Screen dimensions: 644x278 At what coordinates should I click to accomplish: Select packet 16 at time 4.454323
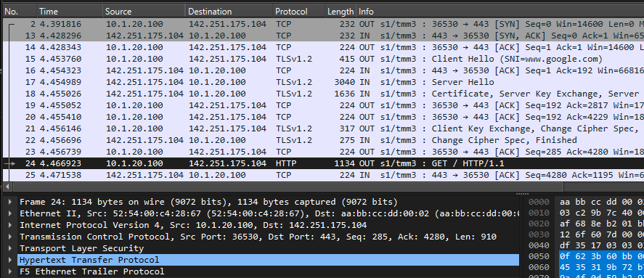coord(324,70)
